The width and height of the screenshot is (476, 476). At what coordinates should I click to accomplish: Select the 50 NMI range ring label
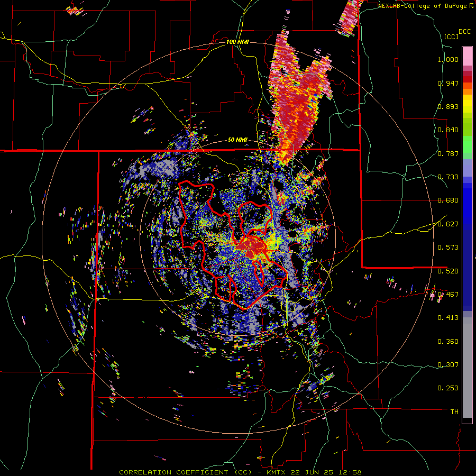[237, 140]
